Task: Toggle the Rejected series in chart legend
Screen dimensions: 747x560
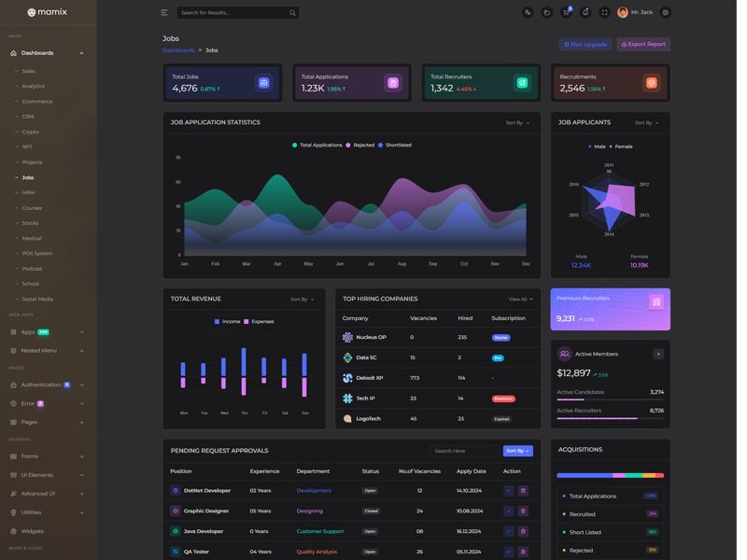Action: 360,146
